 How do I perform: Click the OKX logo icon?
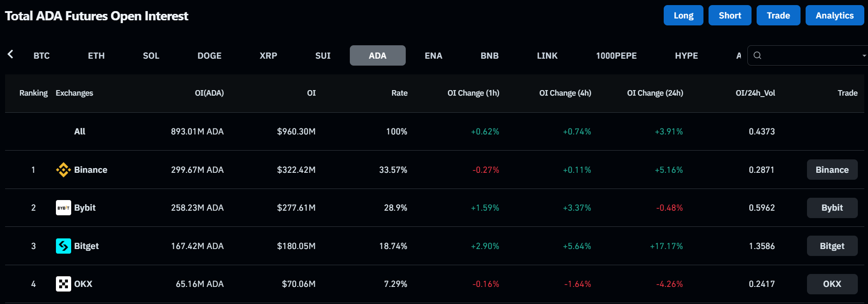(x=63, y=284)
